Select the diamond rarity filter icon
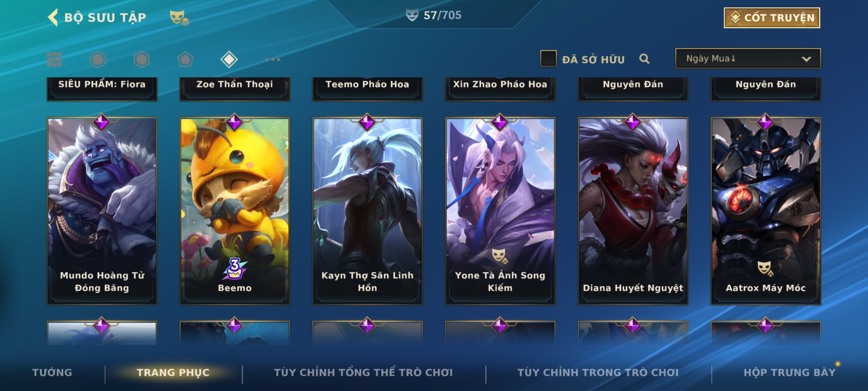868x391 pixels. 229,59
